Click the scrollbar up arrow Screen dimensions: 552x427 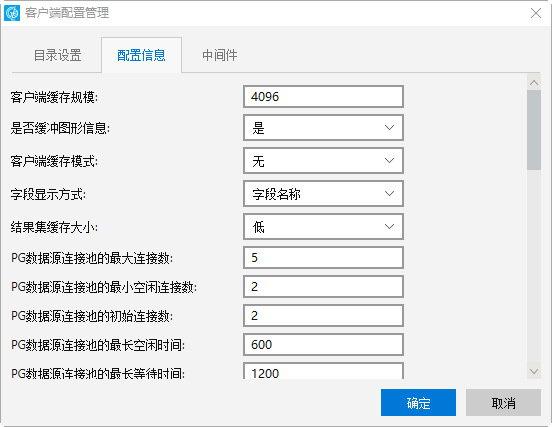click(x=534, y=83)
